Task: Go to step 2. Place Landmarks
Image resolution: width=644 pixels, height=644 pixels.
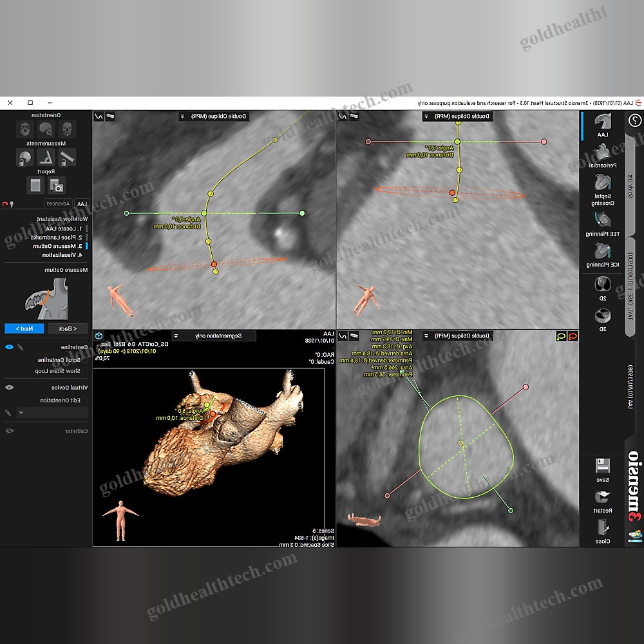Action: tap(57, 238)
